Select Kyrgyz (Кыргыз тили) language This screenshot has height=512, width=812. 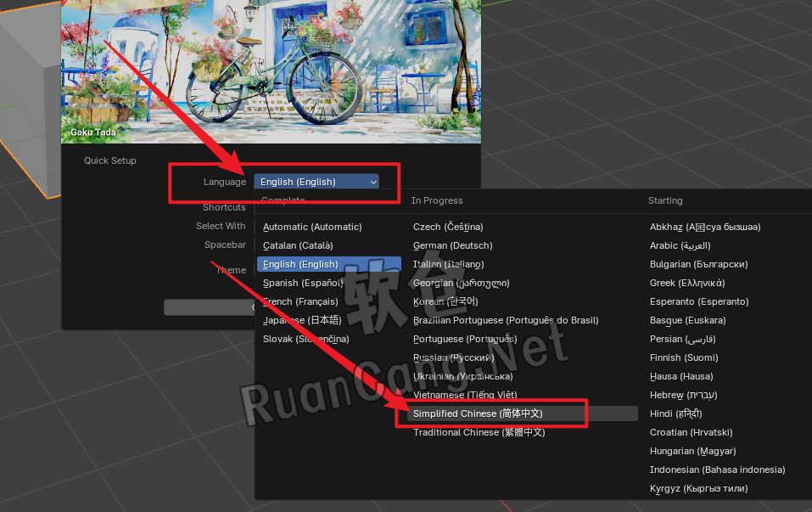(x=698, y=488)
